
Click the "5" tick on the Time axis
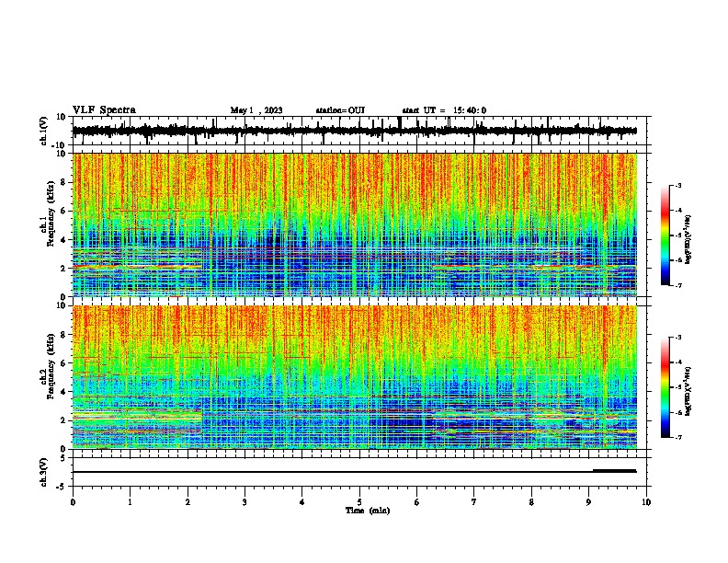point(359,502)
